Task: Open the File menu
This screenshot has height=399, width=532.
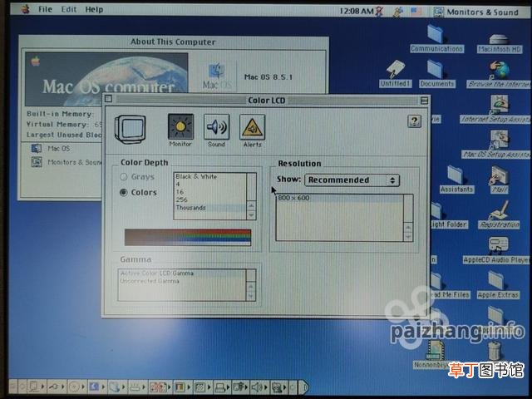Action: (45, 9)
